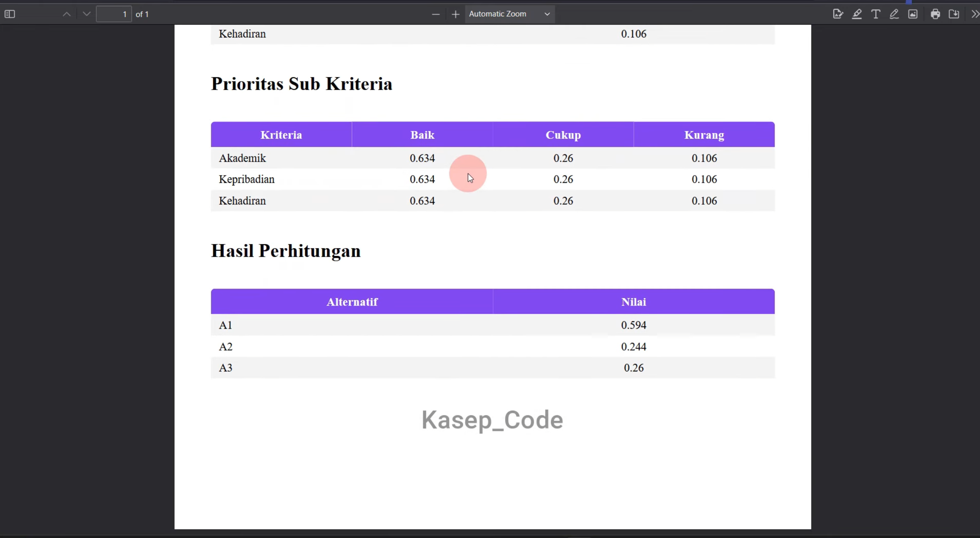Toggle the PDF viewer sidebar
Viewport: 980px width, 538px height.
(10, 14)
